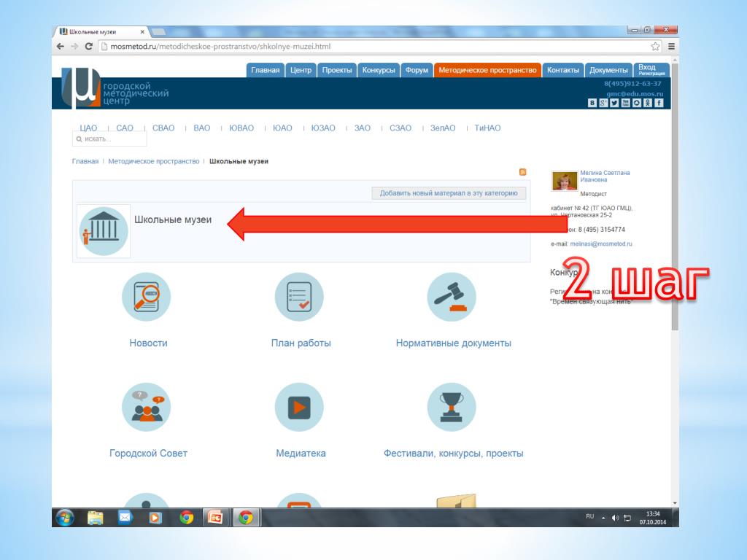Screen dimensions: 747x560
Task: Open the Форум menu tab
Action: point(417,70)
